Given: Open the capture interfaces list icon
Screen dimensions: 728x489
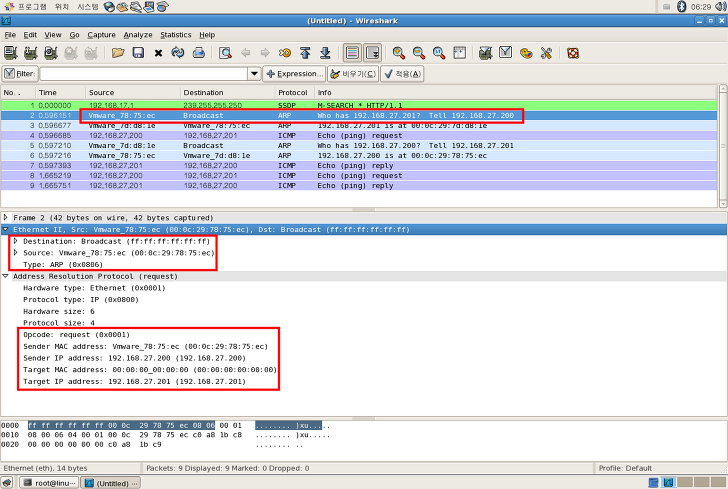Looking at the screenshot, I should (x=10, y=53).
